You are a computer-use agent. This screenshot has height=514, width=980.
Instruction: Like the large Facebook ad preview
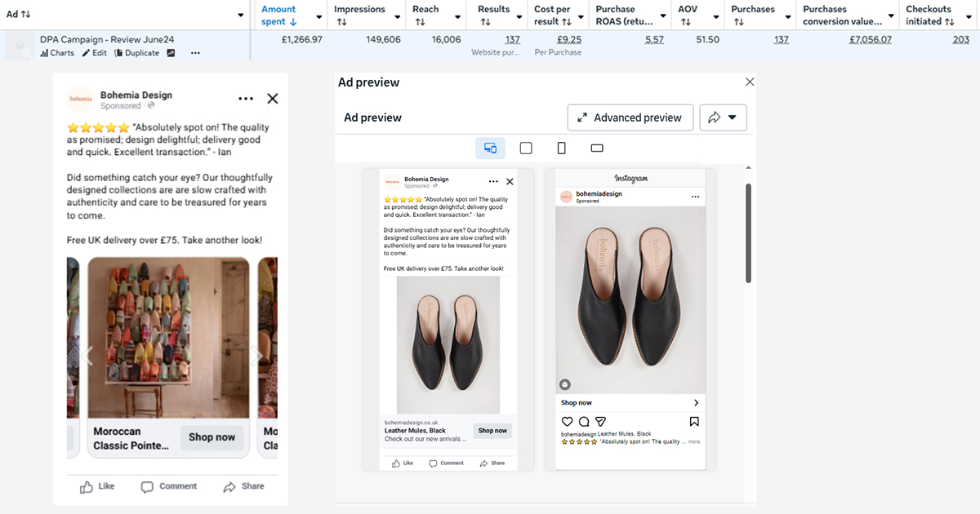(x=97, y=486)
